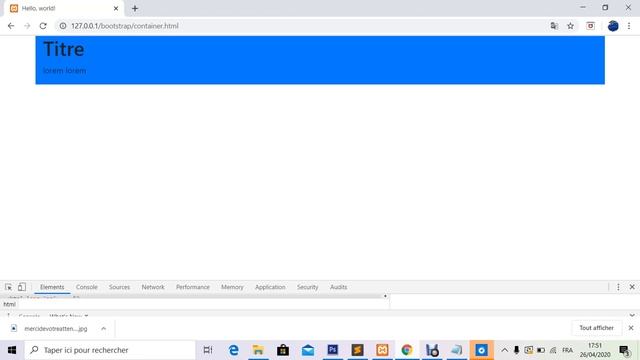Switch to Photoshop on the taskbar
The height and width of the screenshot is (360, 640).
click(333, 350)
